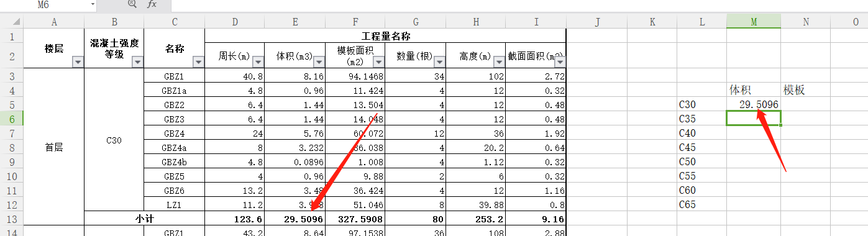
Task: Click cell GBZ5
Action: click(174, 176)
